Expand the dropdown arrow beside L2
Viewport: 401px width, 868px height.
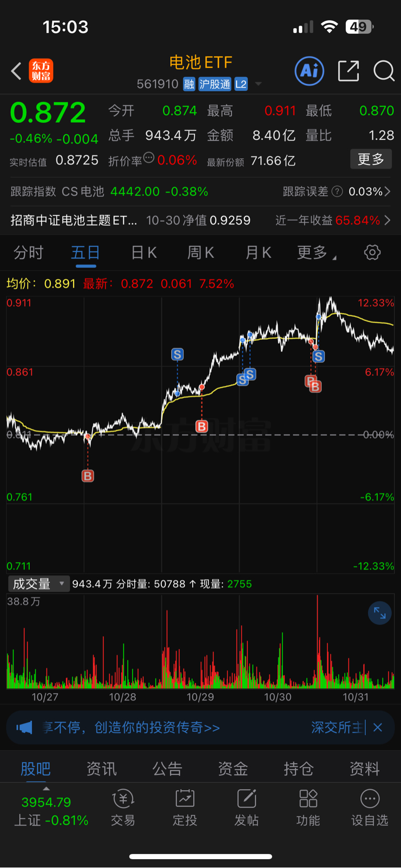pos(258,84)
